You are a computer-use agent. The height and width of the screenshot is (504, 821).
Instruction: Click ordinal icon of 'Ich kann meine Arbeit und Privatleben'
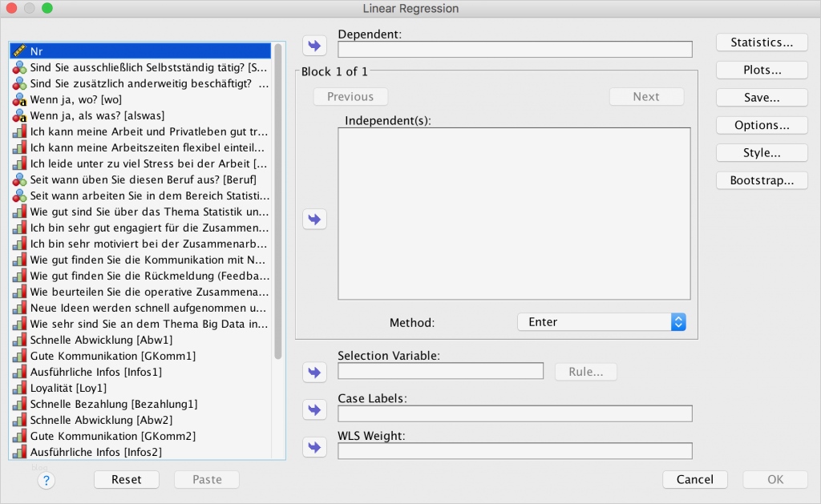point(19,131)
